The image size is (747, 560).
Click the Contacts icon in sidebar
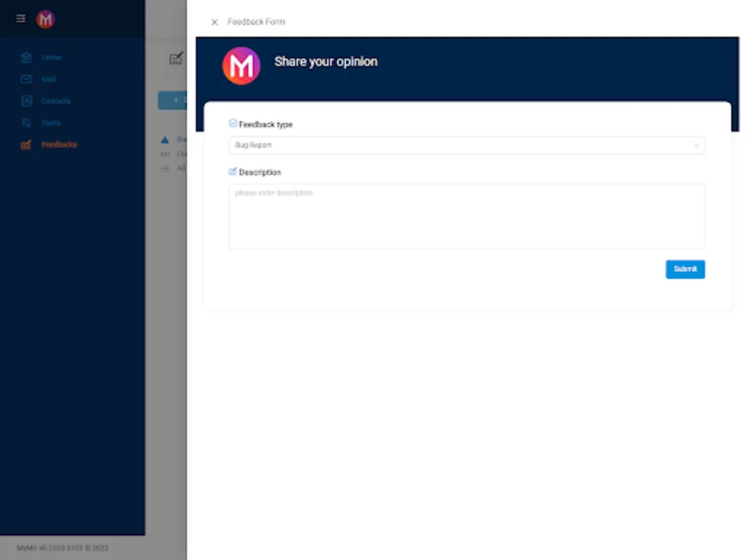click(x=26, y=101)
